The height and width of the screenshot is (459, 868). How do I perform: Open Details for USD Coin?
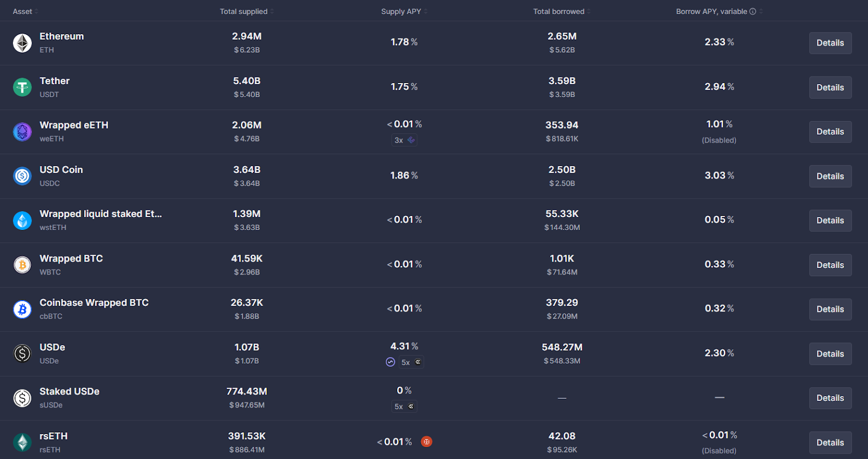(x=830, y=176)
